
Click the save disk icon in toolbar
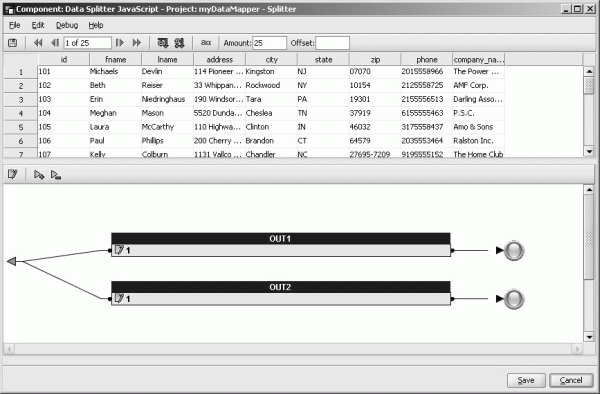[13, 43]
